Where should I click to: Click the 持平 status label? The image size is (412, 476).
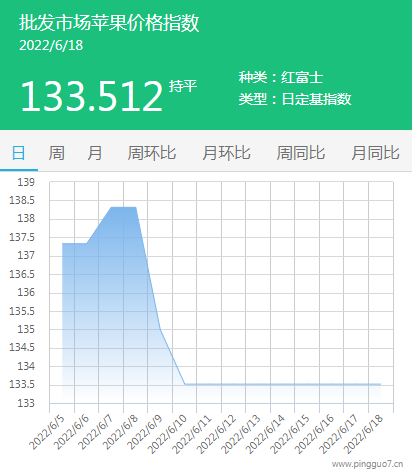pos(183,86)
